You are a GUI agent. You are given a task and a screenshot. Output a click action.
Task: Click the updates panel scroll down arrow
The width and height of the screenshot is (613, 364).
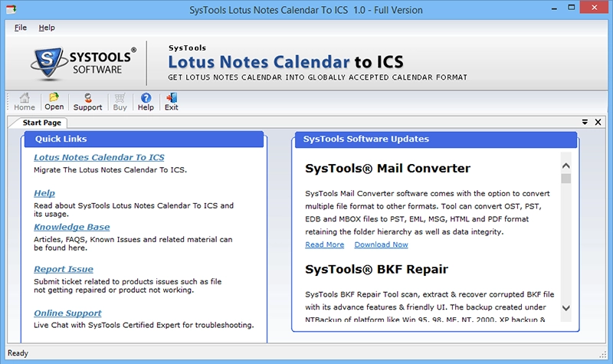(x=565, y=308)
